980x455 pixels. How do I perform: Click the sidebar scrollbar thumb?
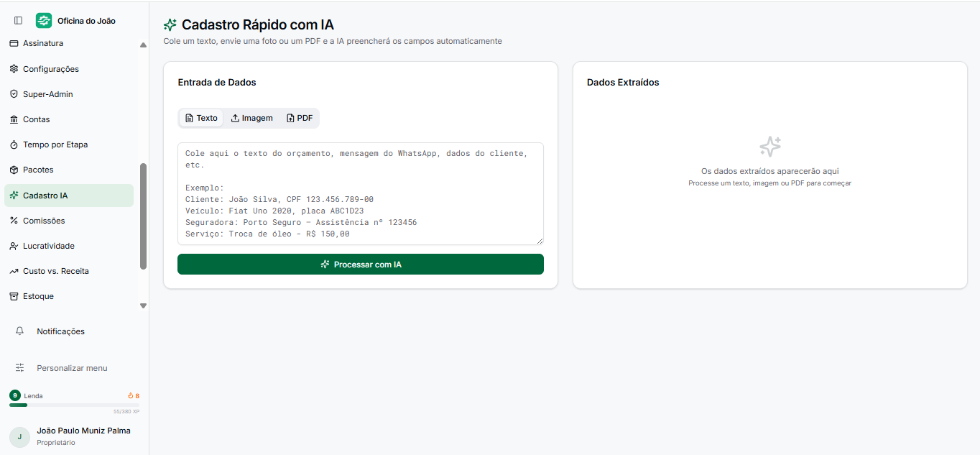(143, 216)
